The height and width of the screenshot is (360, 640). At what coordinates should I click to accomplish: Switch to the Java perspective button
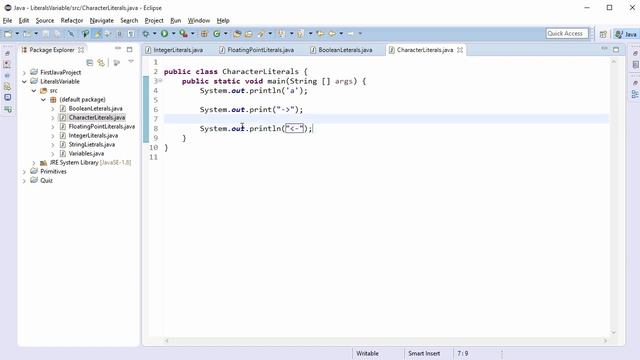626,34
